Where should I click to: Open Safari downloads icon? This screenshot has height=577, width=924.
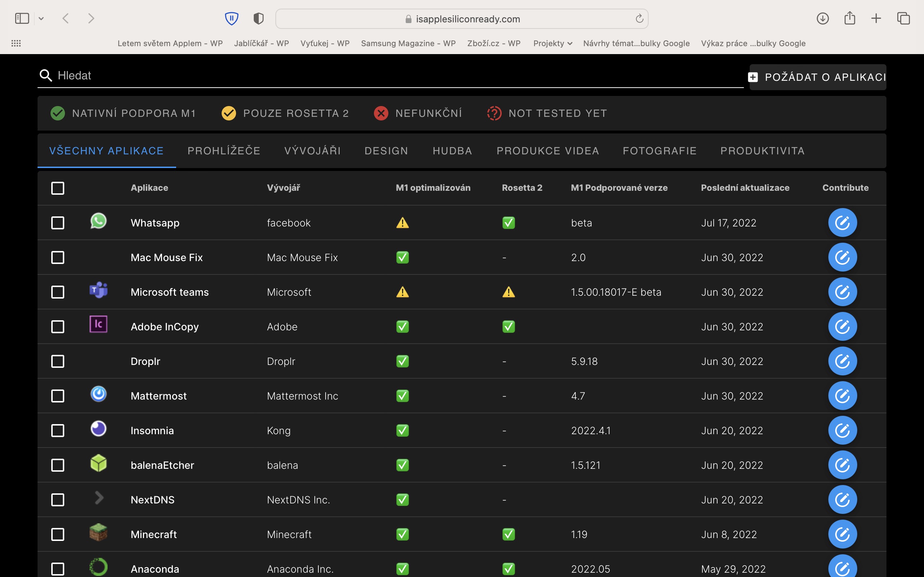tap(823, 18)
